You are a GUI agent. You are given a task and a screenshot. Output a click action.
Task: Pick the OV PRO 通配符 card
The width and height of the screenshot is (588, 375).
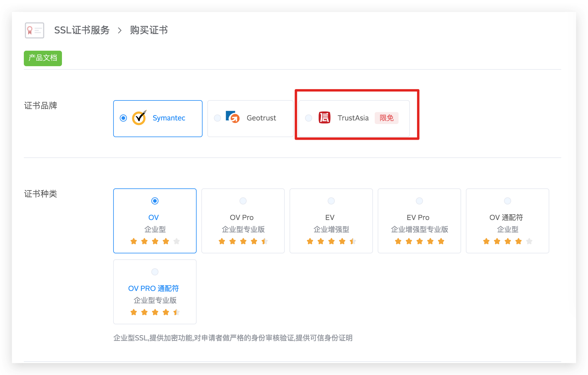(x=155, y=292)
